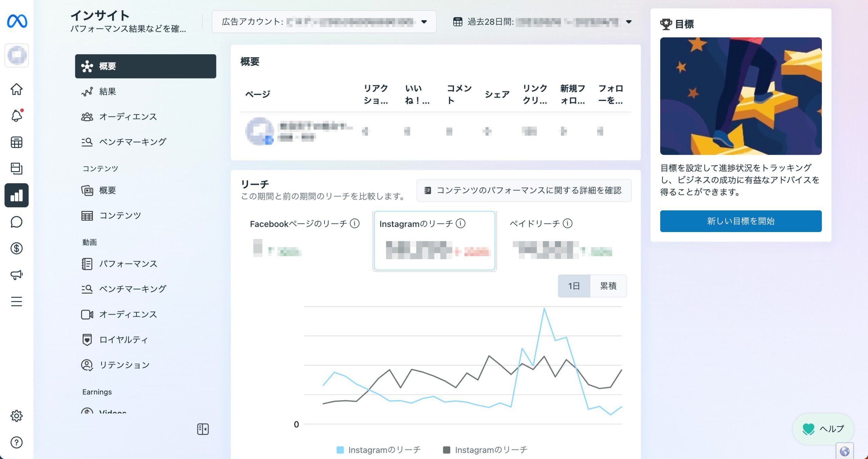This screenshot has height=459, width=868.
Task: Open 概要 under コンテンツ section
Action: tap(145, 190)
